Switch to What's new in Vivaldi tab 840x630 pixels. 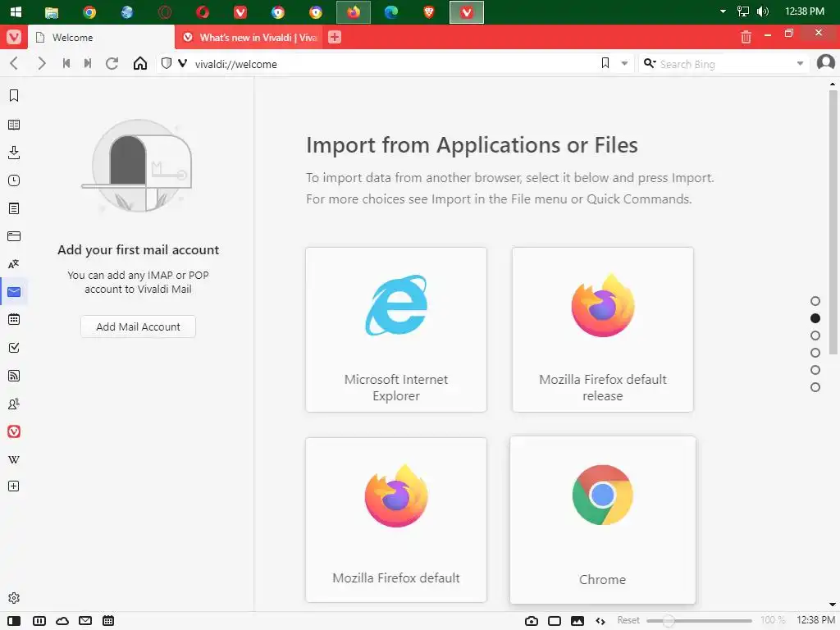pyautogui.click(x=249, y=37)
